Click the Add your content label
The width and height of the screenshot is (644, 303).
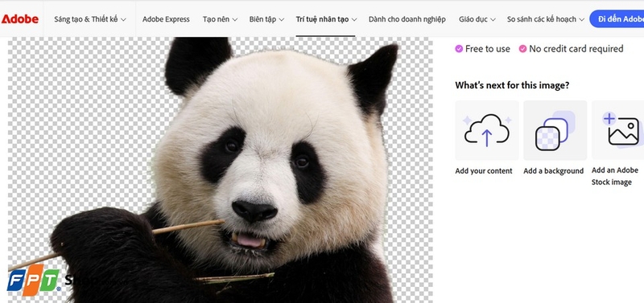(484, 171)
